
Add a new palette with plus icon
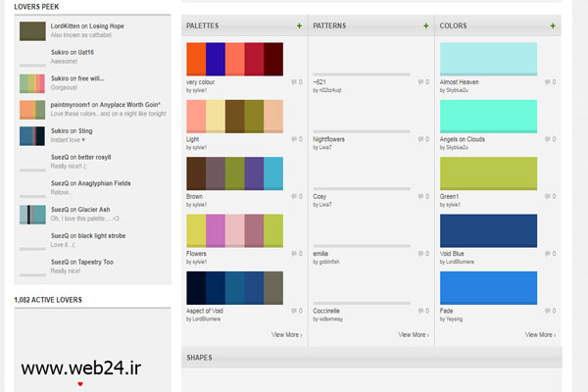pyautogui.click(x=299, y=25)
